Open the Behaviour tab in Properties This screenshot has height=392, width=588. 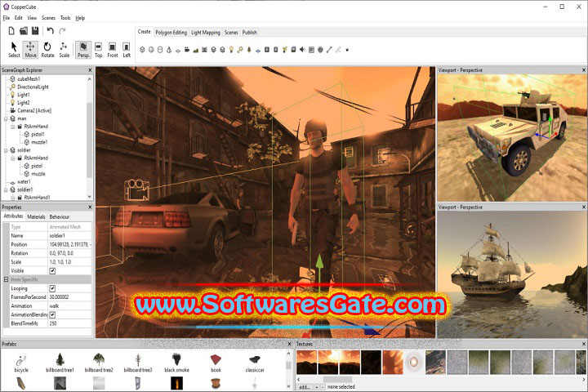(x=60, y=216)
